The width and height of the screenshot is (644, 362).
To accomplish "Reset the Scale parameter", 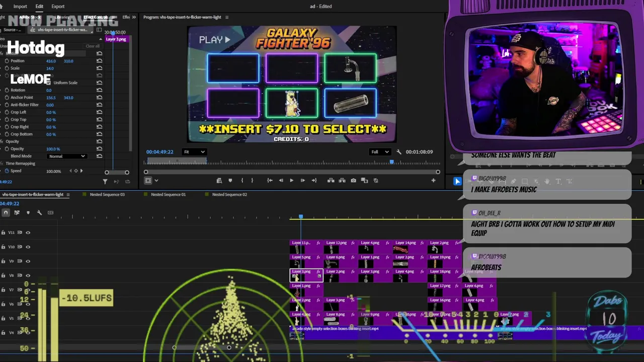I will pyautogui.click(x=99, y=68).
